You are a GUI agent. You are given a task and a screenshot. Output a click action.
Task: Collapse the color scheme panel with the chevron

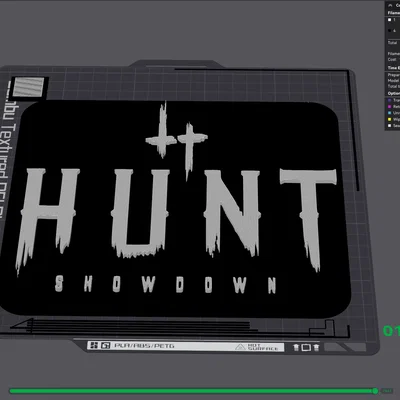click(390, 5)
